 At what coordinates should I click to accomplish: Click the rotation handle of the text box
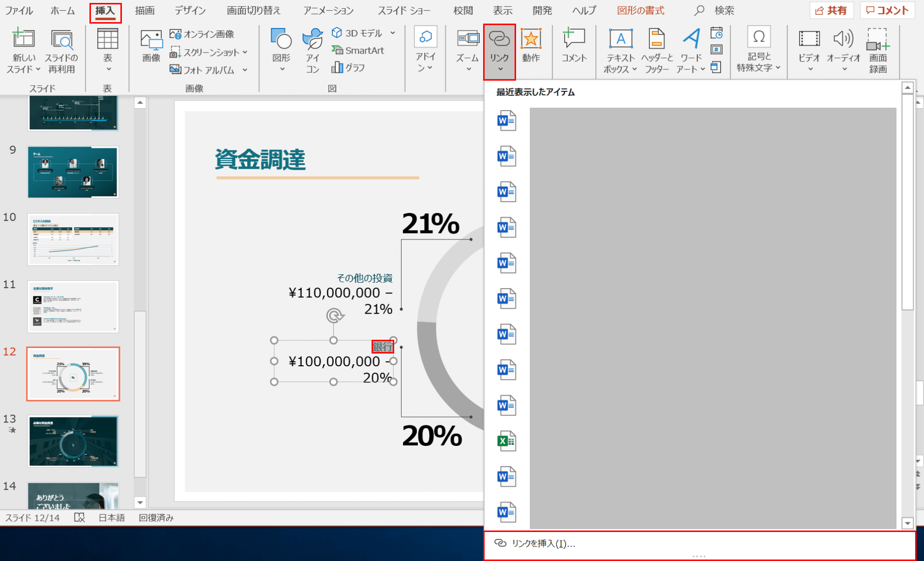[x=335, y=316]
